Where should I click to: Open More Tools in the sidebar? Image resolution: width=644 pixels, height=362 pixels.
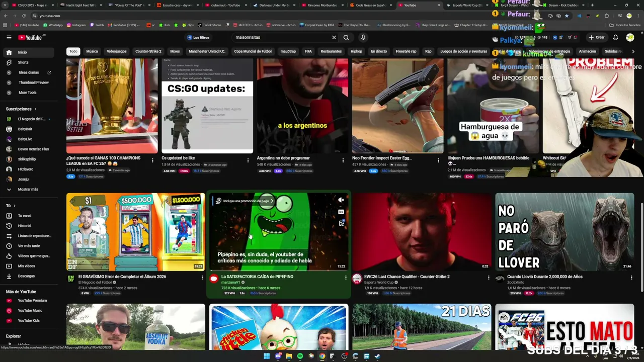(29, 93)
